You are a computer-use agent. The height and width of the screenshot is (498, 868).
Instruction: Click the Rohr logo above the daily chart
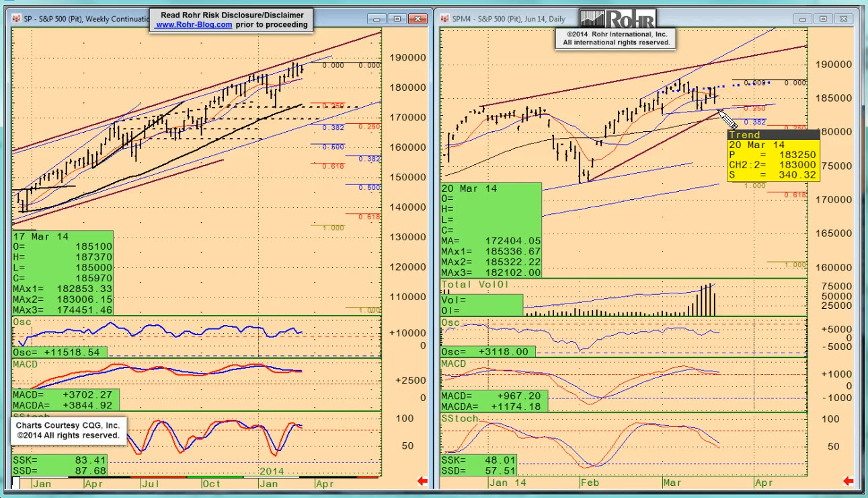tap(617, 19)
